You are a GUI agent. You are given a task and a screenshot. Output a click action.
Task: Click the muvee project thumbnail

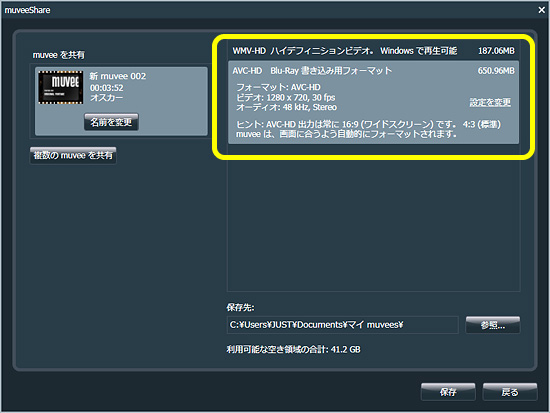tap(61, 87)
